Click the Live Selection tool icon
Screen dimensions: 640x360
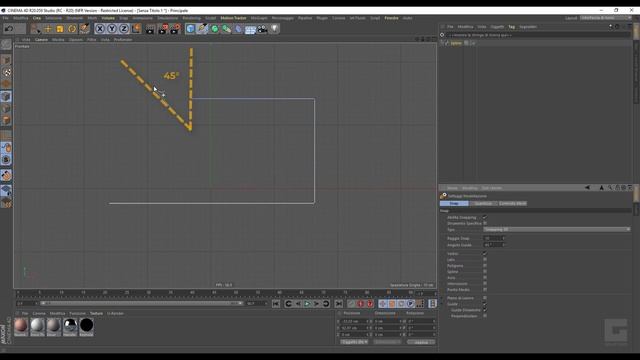pos(36,29)
